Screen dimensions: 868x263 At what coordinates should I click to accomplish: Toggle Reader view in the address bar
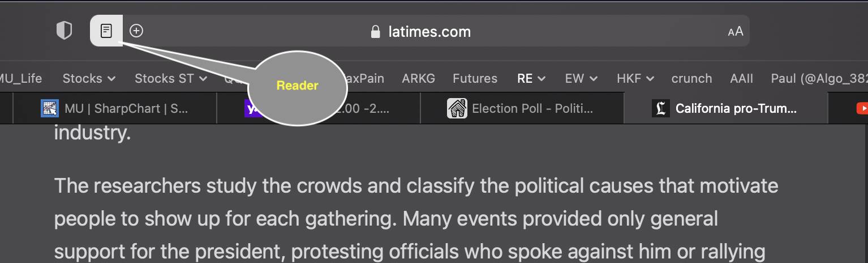click(x=106, y=31)
